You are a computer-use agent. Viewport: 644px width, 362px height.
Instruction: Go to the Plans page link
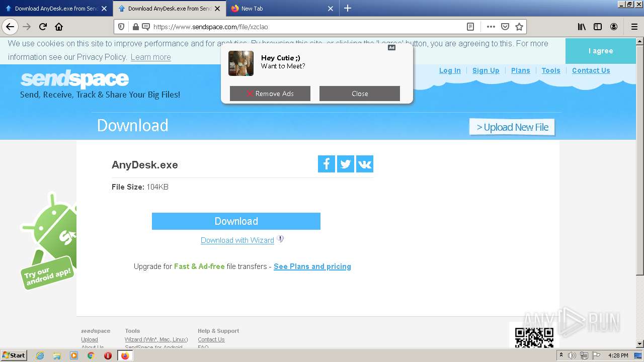[x=521, y=70]
